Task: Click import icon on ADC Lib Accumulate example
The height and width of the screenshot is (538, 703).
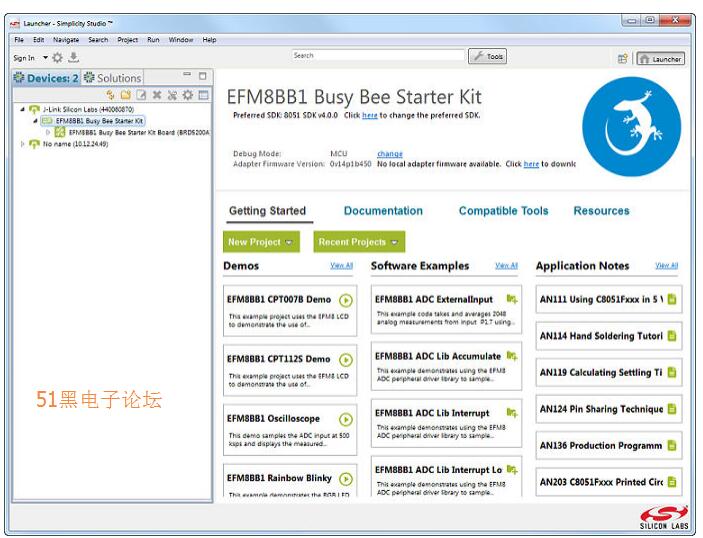Action: tap(512, 356)
